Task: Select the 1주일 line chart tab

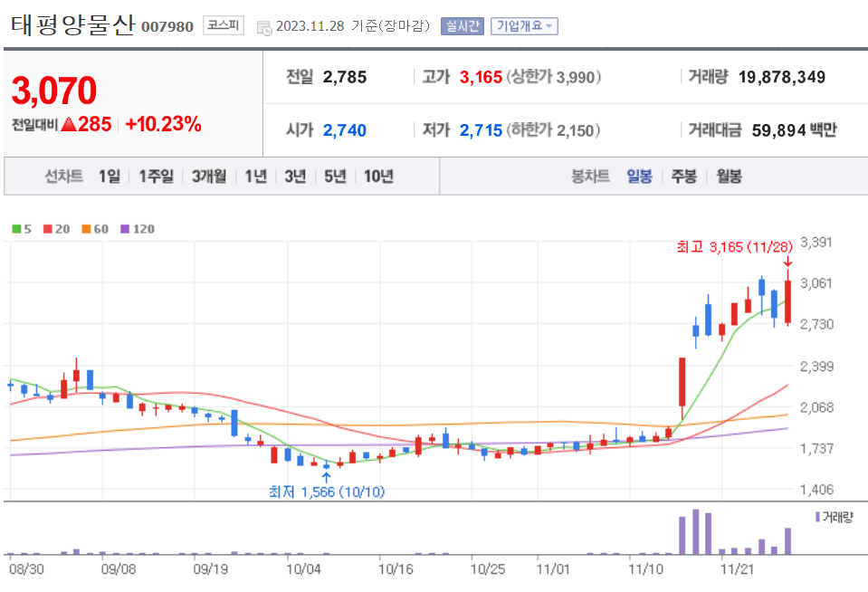Action: click(x=156, y=177)
